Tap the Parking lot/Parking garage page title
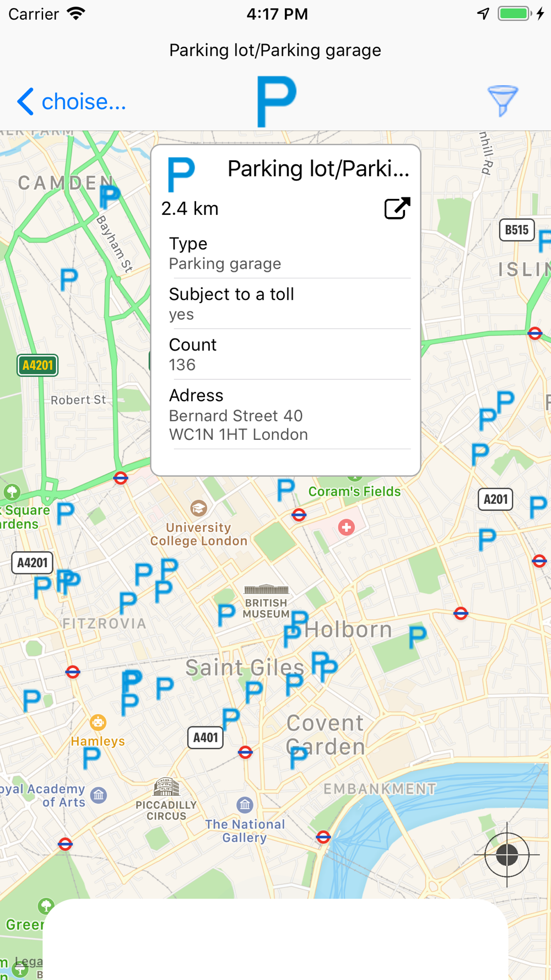This screenshot has height=980, width=551. click(275, 50)
